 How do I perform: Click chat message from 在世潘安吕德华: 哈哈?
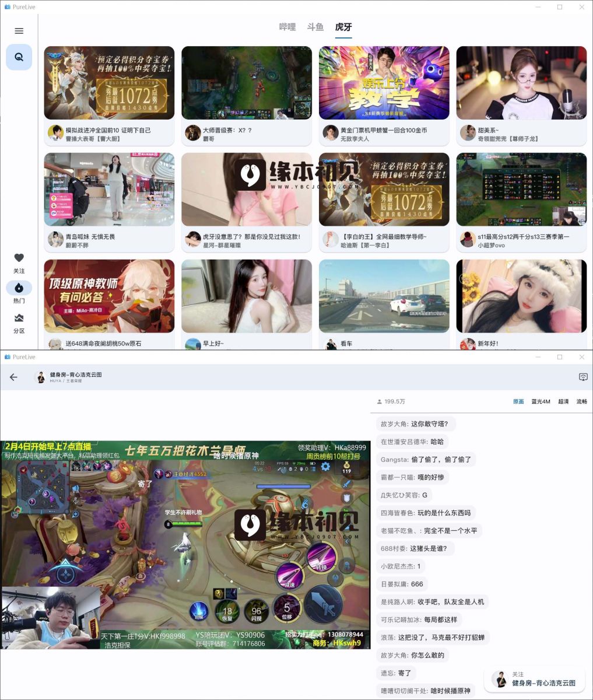412,442
